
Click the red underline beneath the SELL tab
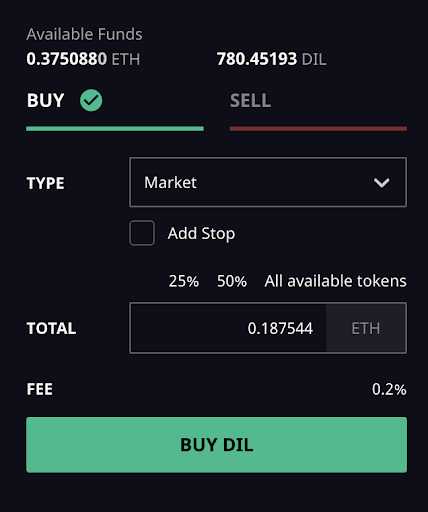pos(318,129)
